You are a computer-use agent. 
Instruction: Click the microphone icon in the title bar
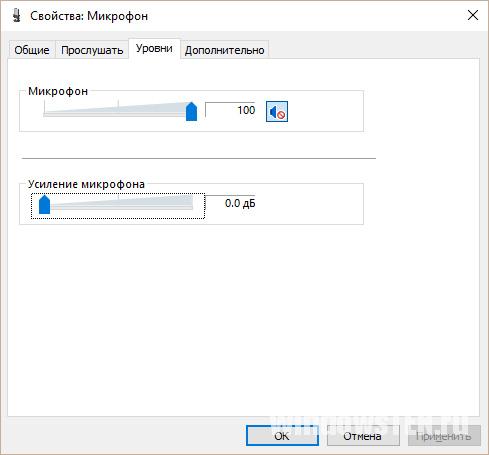(16, 16)
